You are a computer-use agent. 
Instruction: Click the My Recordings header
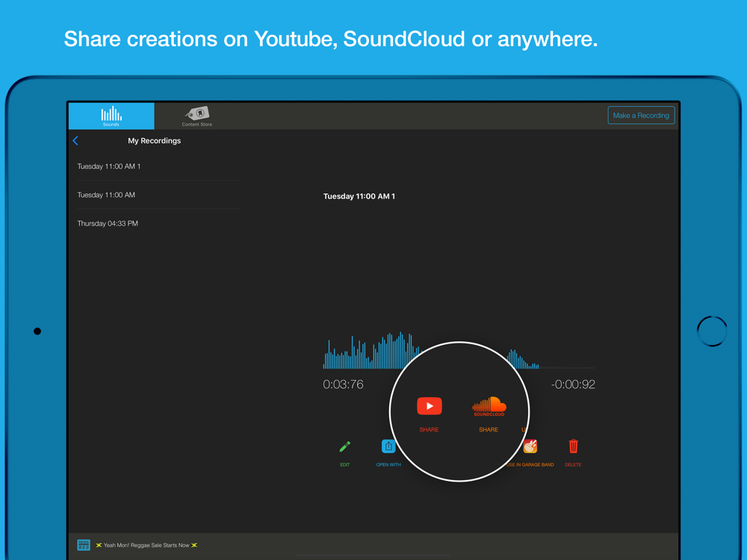[x=155, y=140]
